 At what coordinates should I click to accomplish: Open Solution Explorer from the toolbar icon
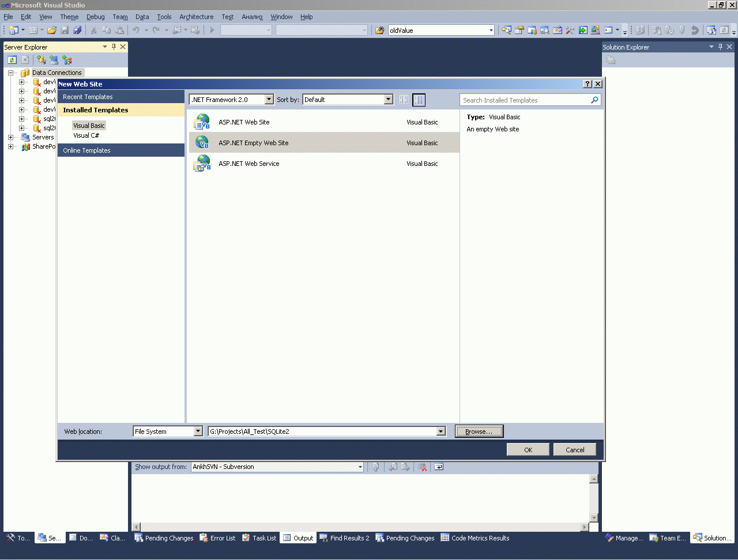click(507, 30)
